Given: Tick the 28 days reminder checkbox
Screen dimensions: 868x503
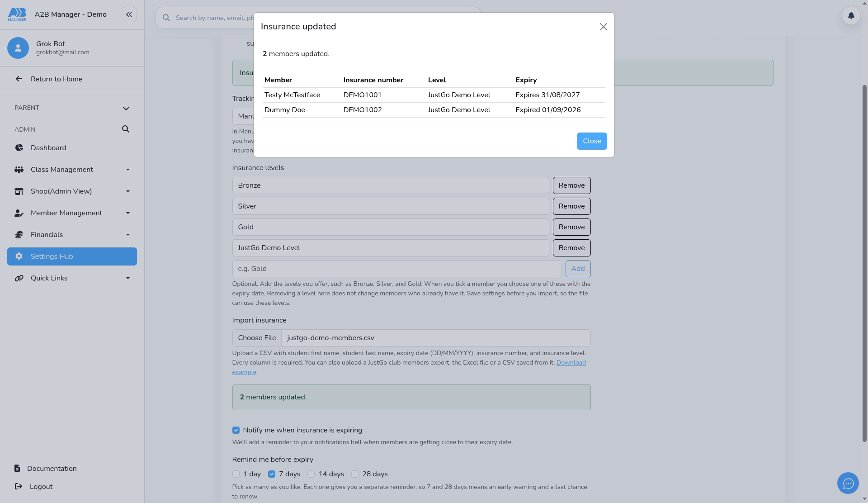Looking at the screenshot, I should point(355,474).
